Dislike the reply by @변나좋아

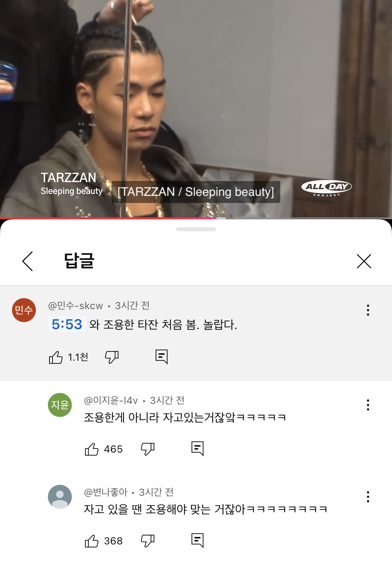(148, 541)
